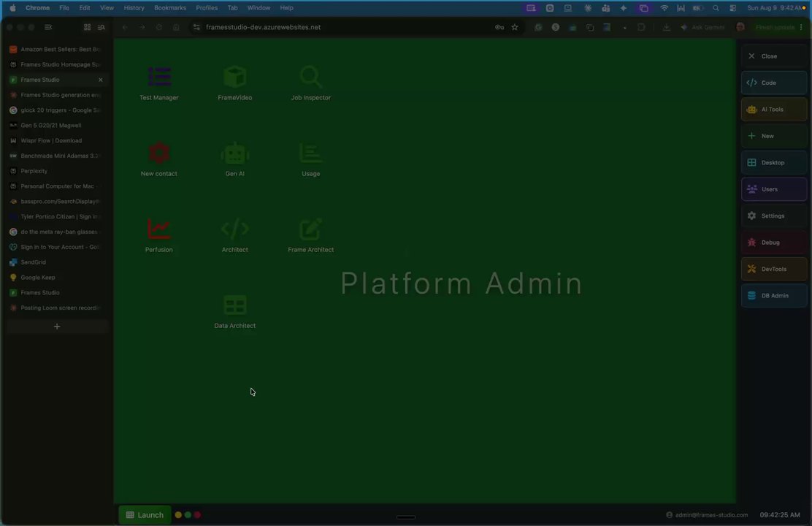Open the Window menu
The height and width of the screenshot is (526, 812).
pyautogui.click(x=258, y=8)
